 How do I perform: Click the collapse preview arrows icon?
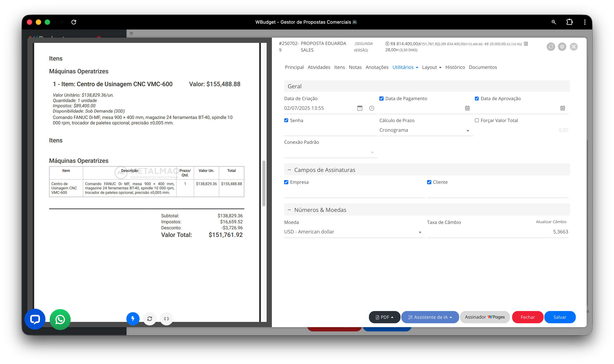coord(166,319)
